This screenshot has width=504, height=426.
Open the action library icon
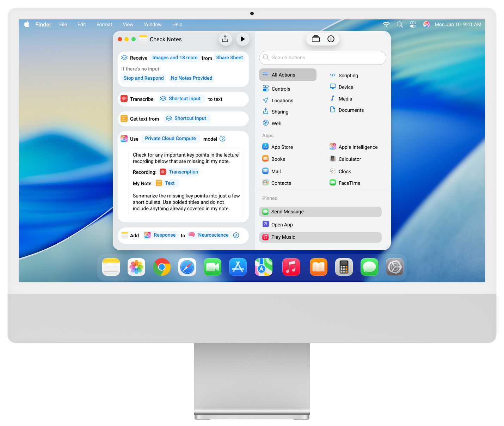(316, 39)
